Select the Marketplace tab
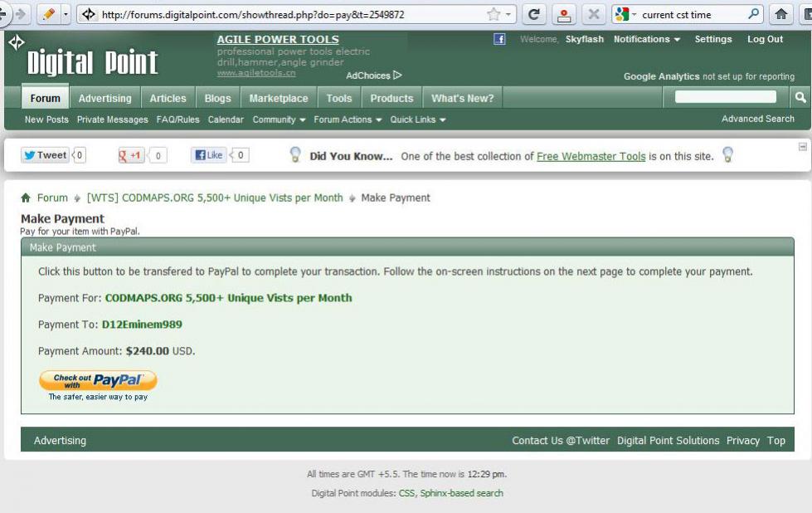Image resolution: width=812 pixels, height=513 pixels. [279, 98]
